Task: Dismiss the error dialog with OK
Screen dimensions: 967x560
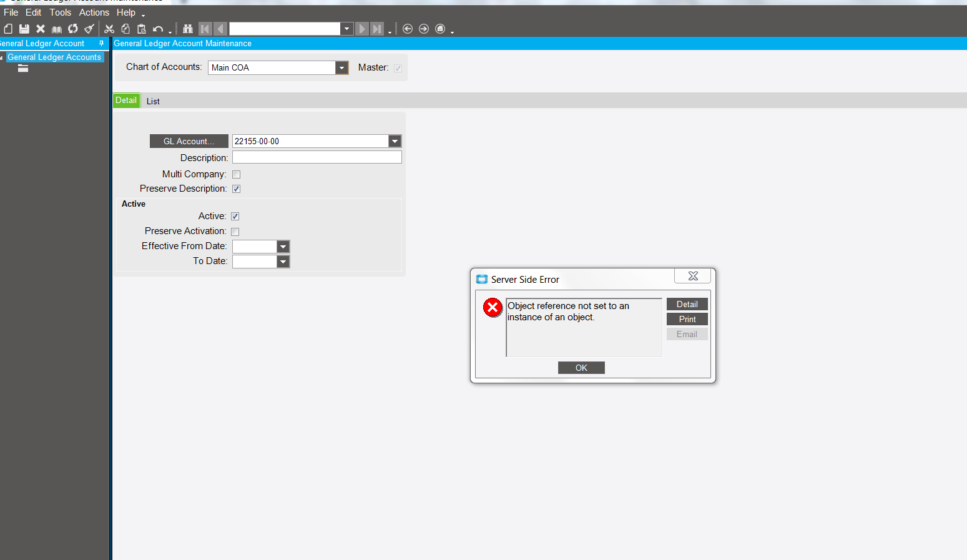Action: (x=581, y=368)
